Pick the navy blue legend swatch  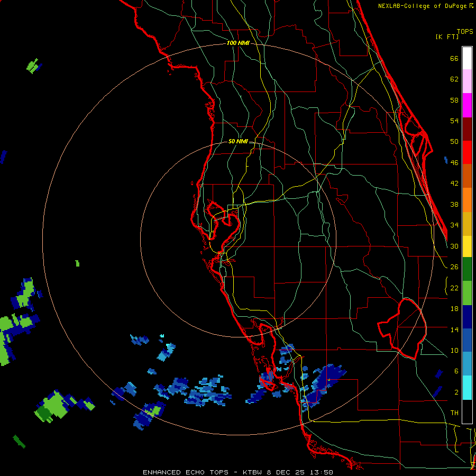pos(467,317)
